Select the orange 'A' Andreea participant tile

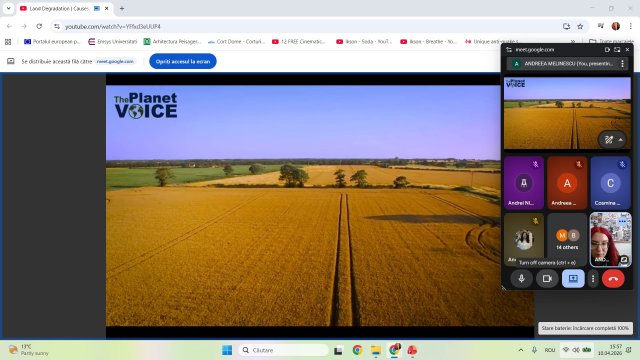(x=567, y=182)
